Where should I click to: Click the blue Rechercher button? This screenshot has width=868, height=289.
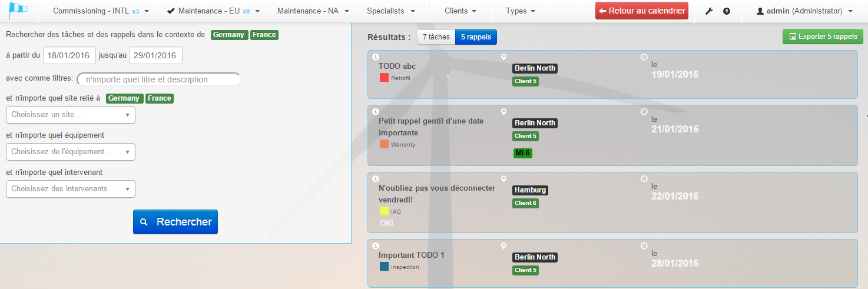pos(175,222)
